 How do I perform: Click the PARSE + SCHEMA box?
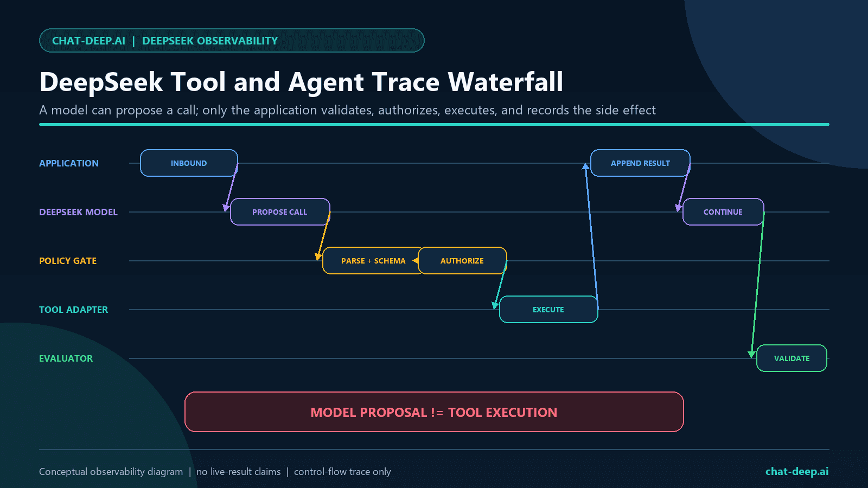[373, 261]
